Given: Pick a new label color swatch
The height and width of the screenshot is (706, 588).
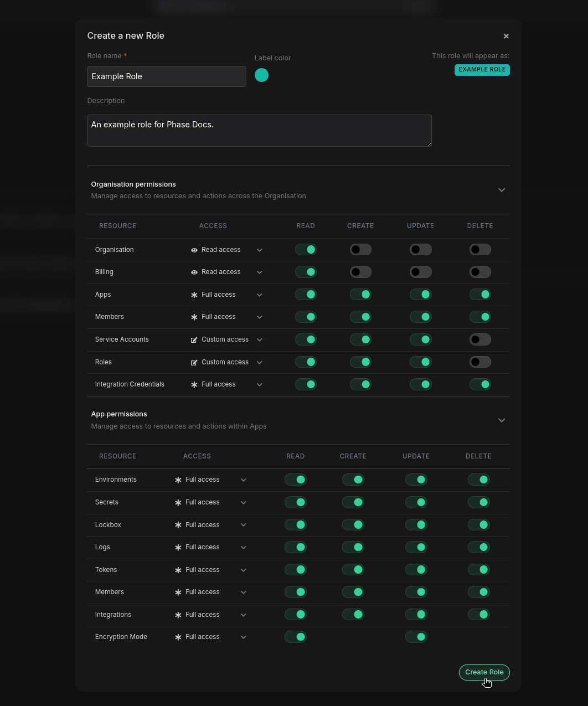Looking at the screenshot, I should click(x=261, y=75).
